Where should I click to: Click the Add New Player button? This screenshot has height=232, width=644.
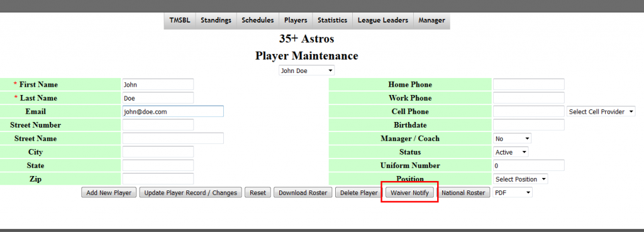pyautogui.click(x=109, y=193)
